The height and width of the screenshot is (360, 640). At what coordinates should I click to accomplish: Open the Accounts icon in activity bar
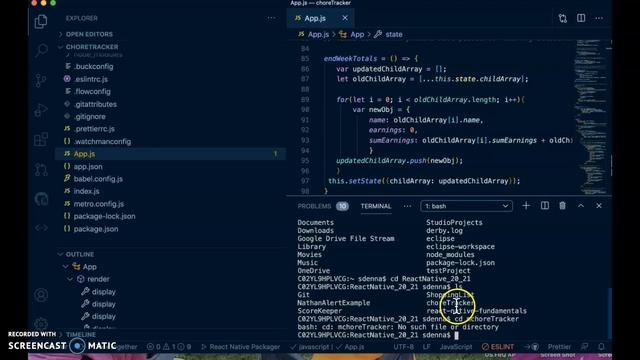(x=41, y=295)
